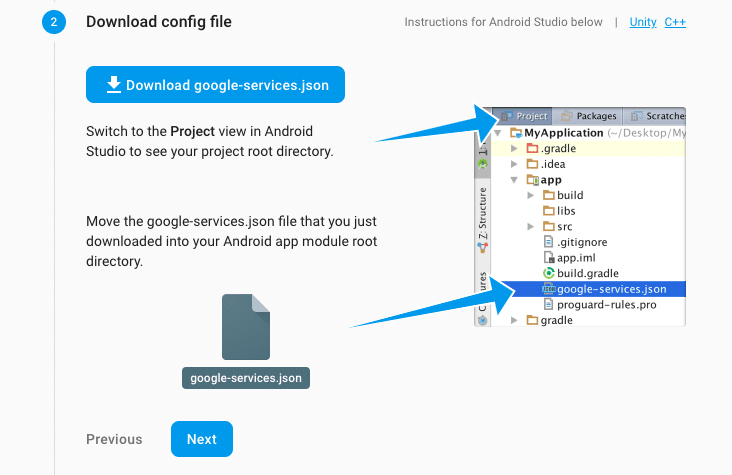
Task: Click the gray google-services.json file icon
Action: [246, 326]
